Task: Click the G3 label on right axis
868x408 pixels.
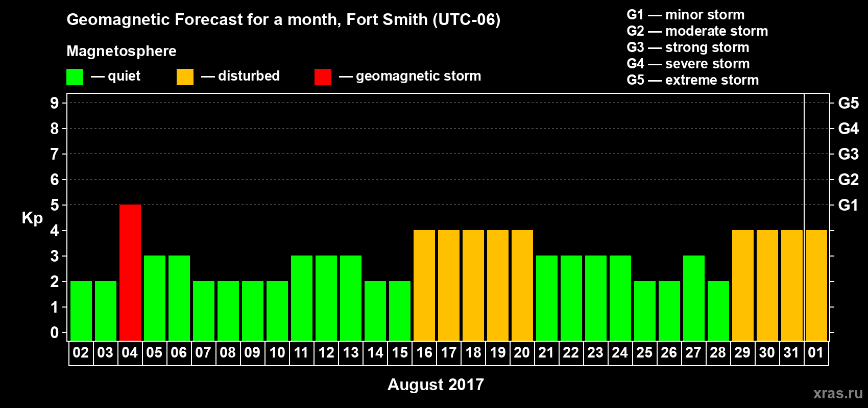Action: 848,154
